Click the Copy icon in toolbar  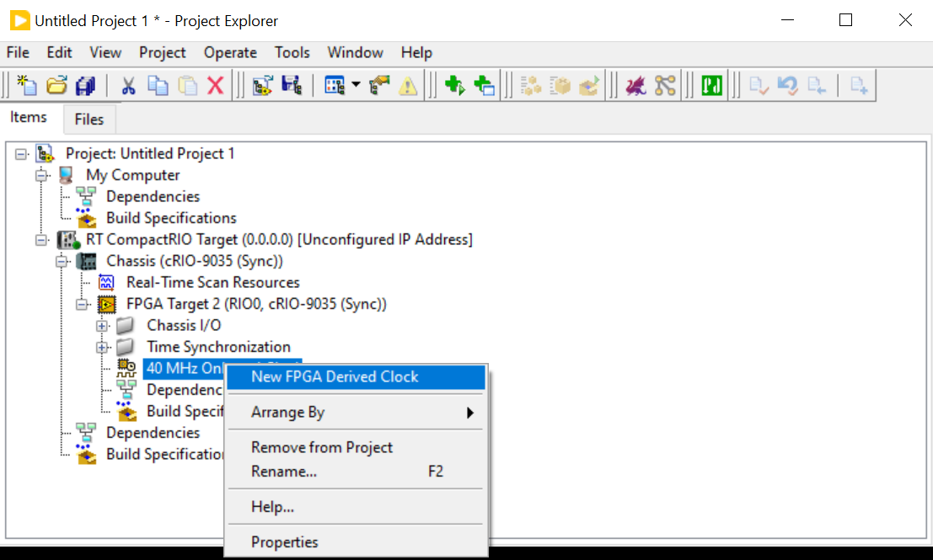pyautogui.click(x=158, y=85)
